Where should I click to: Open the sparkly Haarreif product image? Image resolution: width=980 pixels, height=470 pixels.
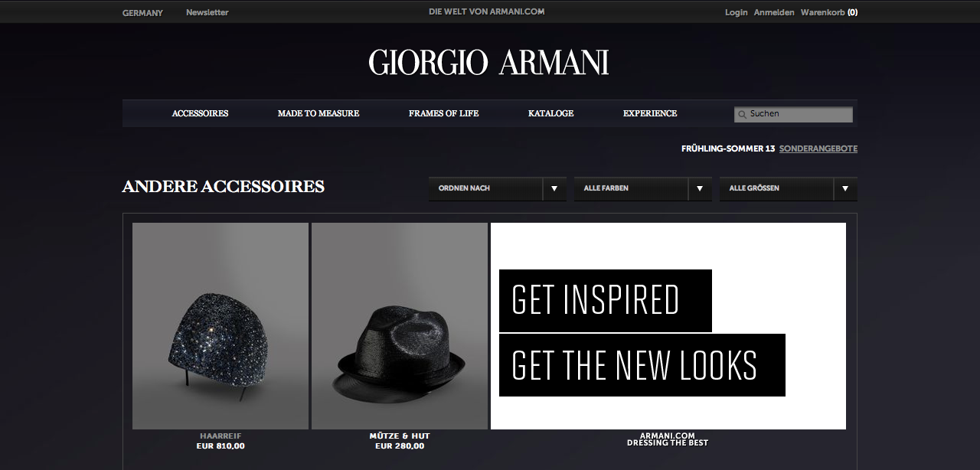point(220,326)
